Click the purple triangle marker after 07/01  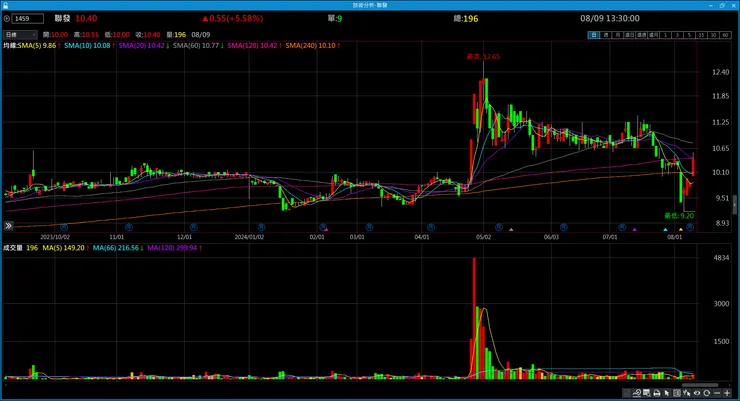point(634,229)
